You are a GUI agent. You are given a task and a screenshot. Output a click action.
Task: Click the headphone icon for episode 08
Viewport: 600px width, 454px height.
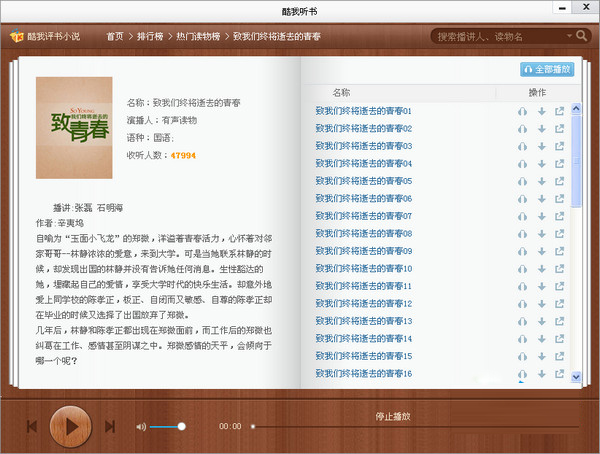point(522,234)
